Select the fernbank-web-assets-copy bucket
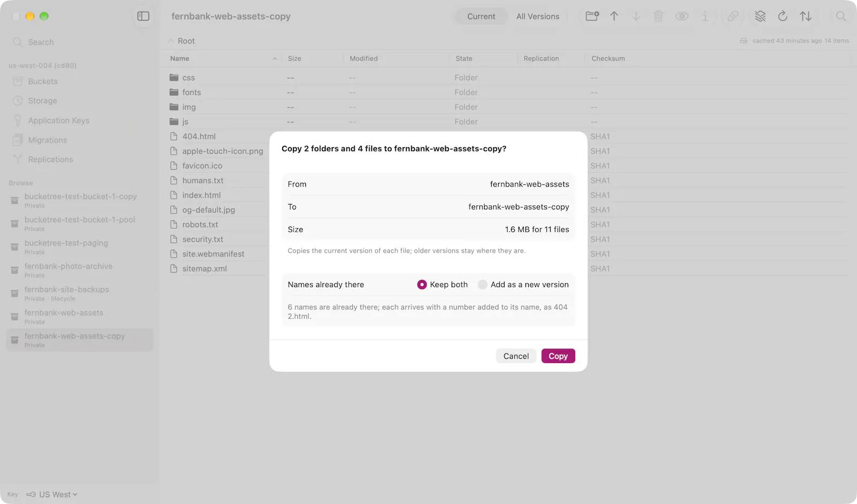Image resolution: width=857 pixels, height=504 pixels. [80, 340]
